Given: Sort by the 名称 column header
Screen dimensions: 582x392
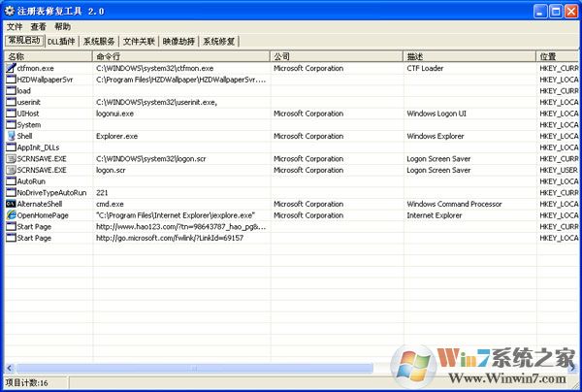Looking at the screenshot, I should point(48,56).
